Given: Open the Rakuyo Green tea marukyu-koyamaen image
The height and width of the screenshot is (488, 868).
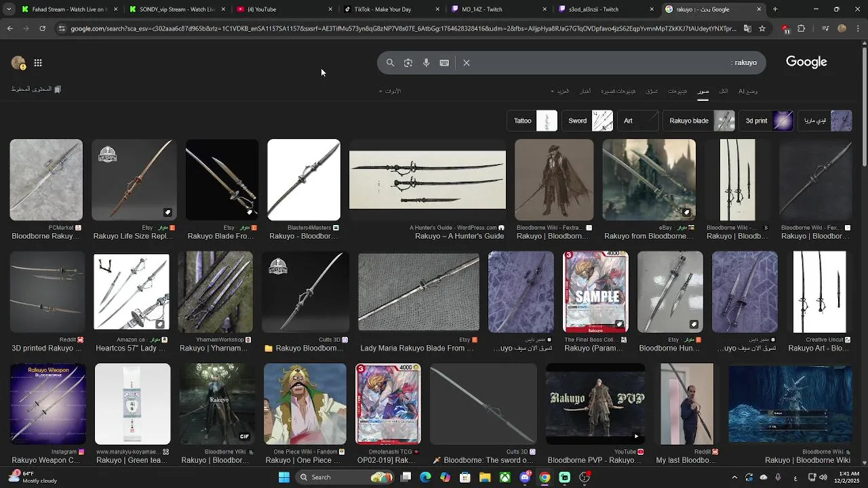Looking at the screenshot, I should tap(133, 404).
